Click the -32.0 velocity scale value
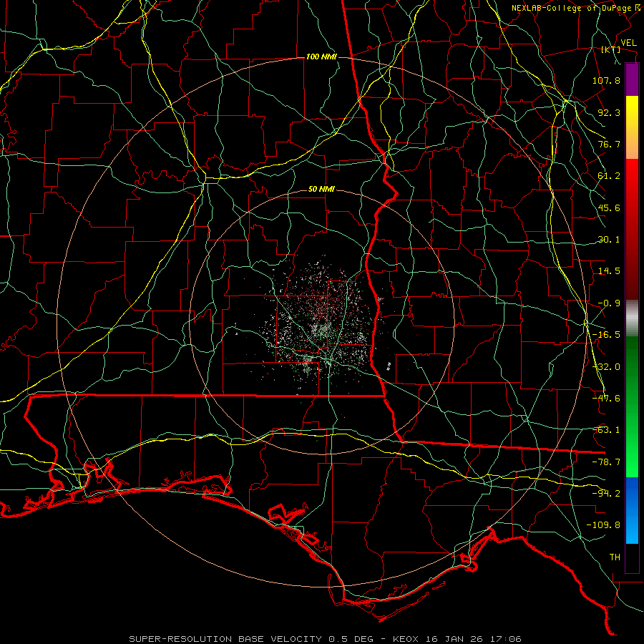 (606, 367)
